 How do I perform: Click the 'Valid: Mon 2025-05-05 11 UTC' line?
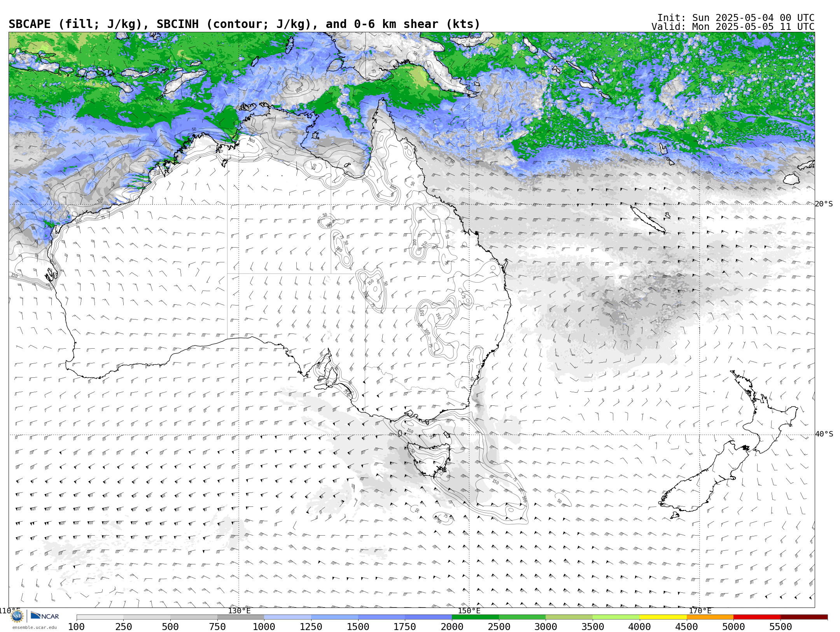(733, 27)
